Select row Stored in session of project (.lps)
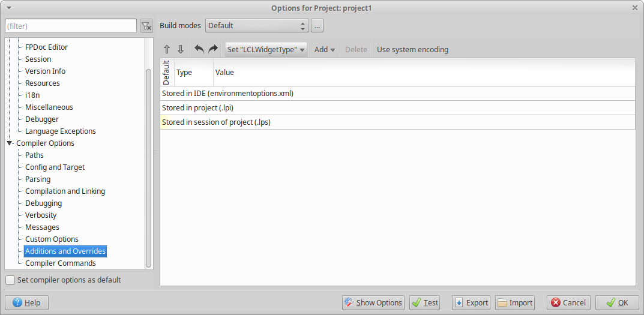The height and width of the screenshot is (315, 644). (x=397, y=122)
